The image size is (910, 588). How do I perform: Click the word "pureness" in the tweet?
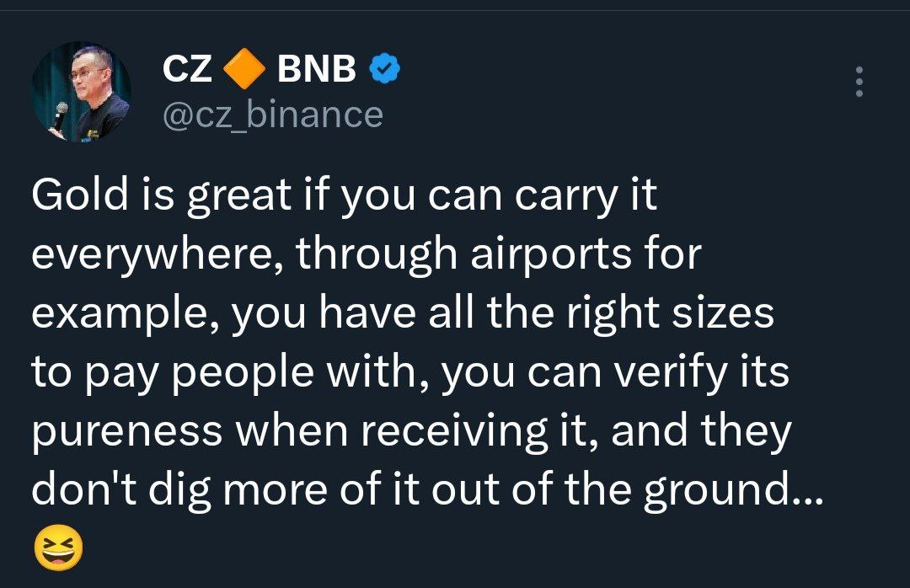[127, 433]
